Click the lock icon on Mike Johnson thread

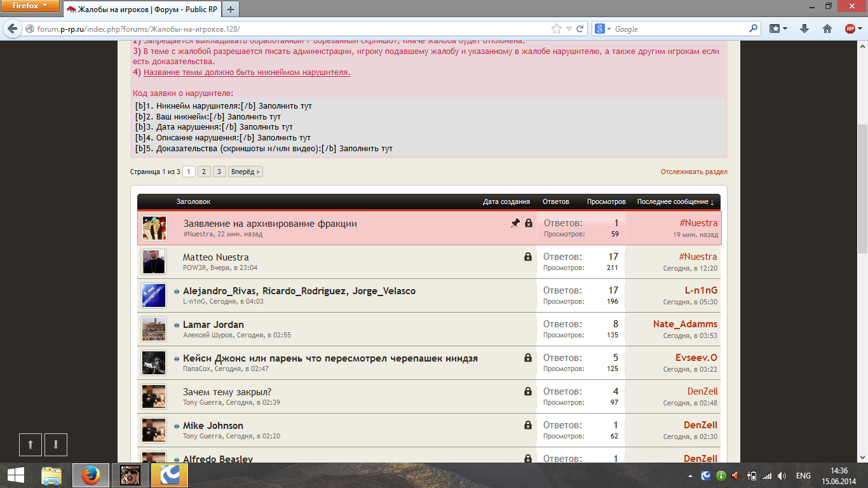[x=528, y=425]
